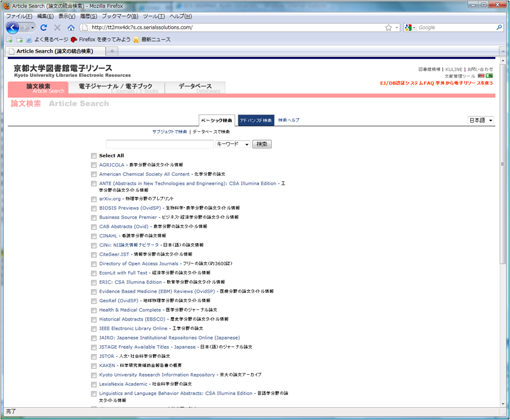Open the 履歴 history menu
Image resolution: width=510 pixels, height=420 pixels.
89,16
